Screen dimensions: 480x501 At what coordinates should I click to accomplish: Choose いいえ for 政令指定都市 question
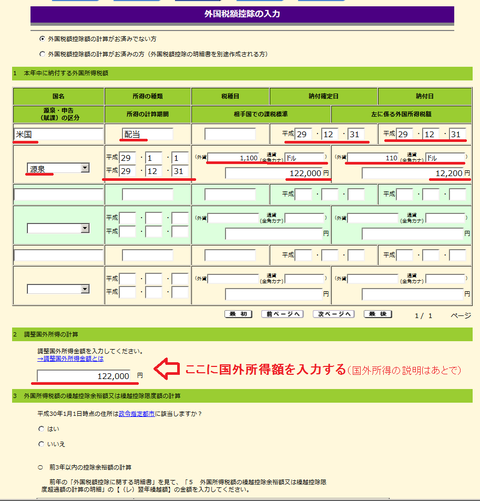(x=41, y=444)
